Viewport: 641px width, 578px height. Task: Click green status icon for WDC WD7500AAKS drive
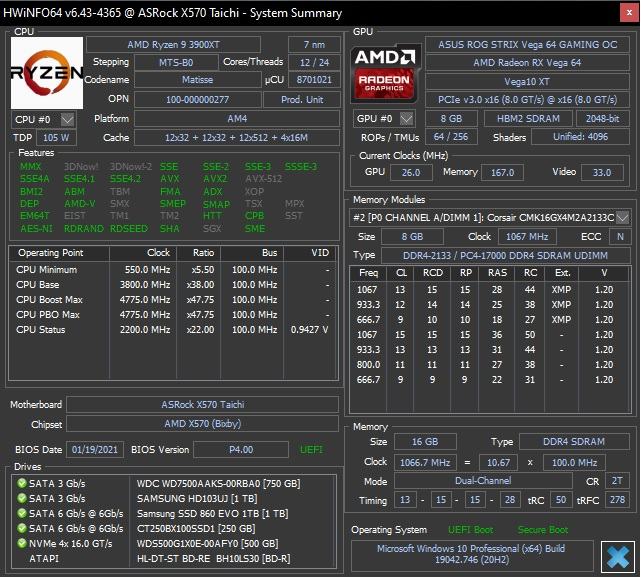pyautogui.click(x=22, y=484)
